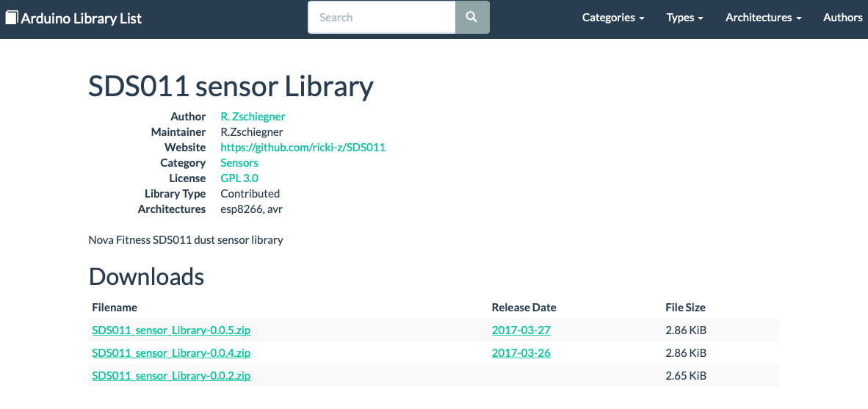868x409 pixels.
Task: Click the Release Date column header
Action: (x=524, y=308)
